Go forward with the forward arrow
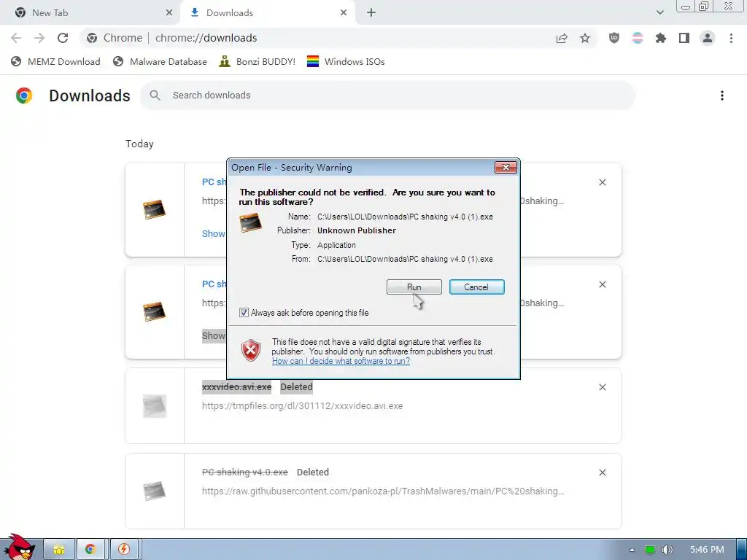 [x=39, y=38]
